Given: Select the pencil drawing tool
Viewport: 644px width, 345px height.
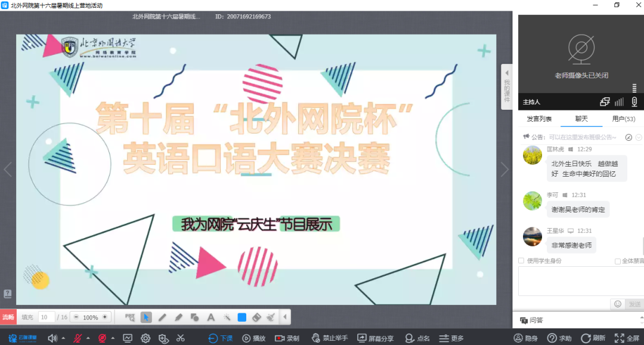Looking at the screenshot, I should tap(162, 317).
